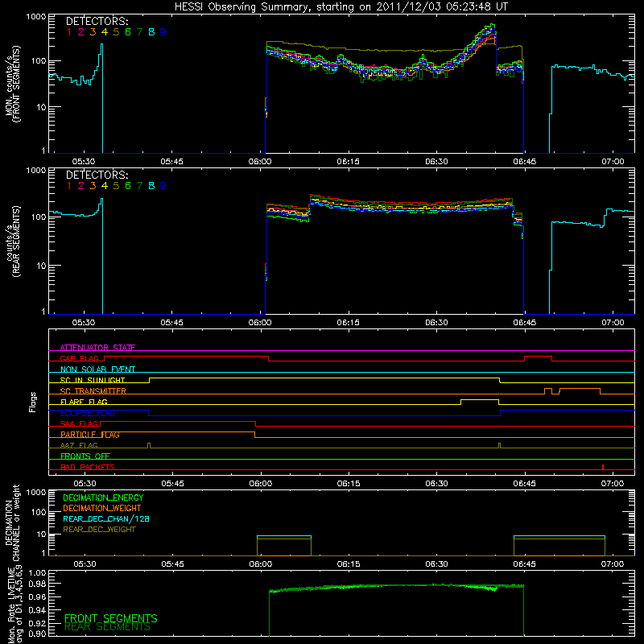The height and width of the screenshot is (644, 644).
Task: Click the DECIMATION_ENERGY legend entry
Action: (103, 497)
